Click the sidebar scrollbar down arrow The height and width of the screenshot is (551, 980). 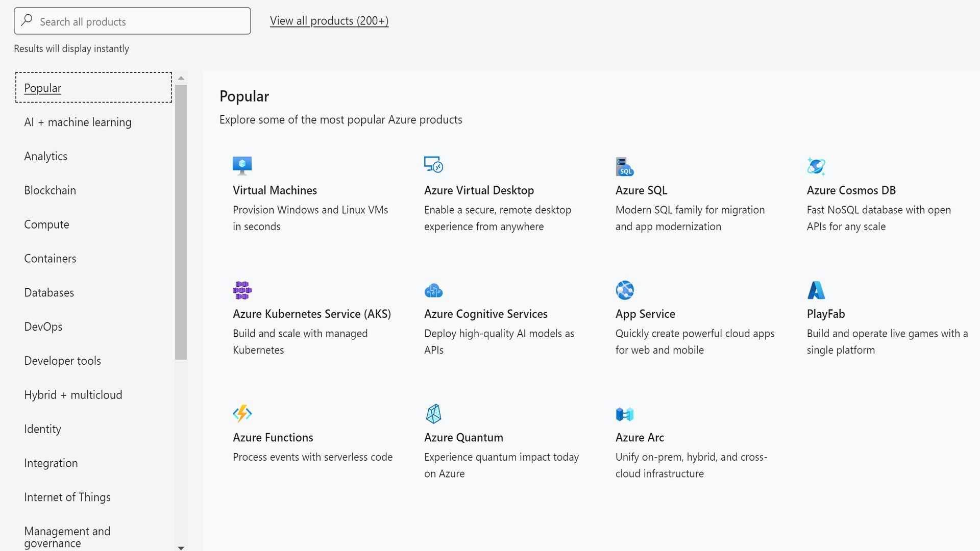coord(181,547)
